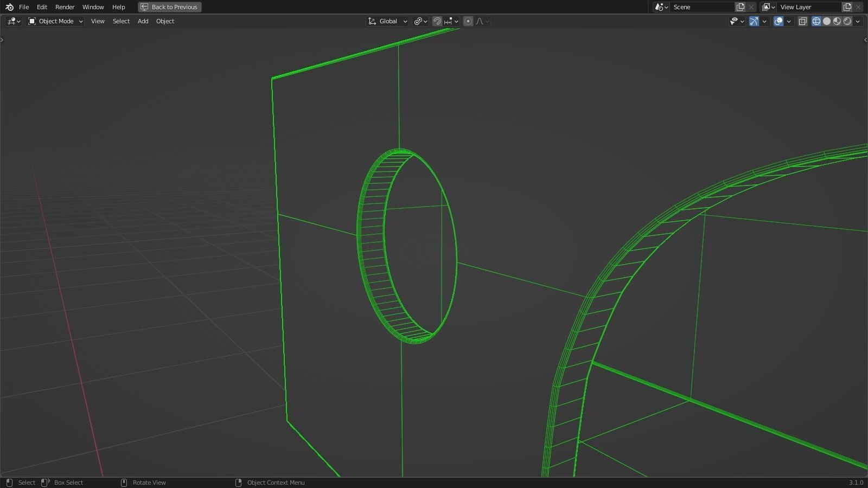Select wireframe viewport shading
The width and height of the screenshot is (868, 488).
(x=816, y=21)
